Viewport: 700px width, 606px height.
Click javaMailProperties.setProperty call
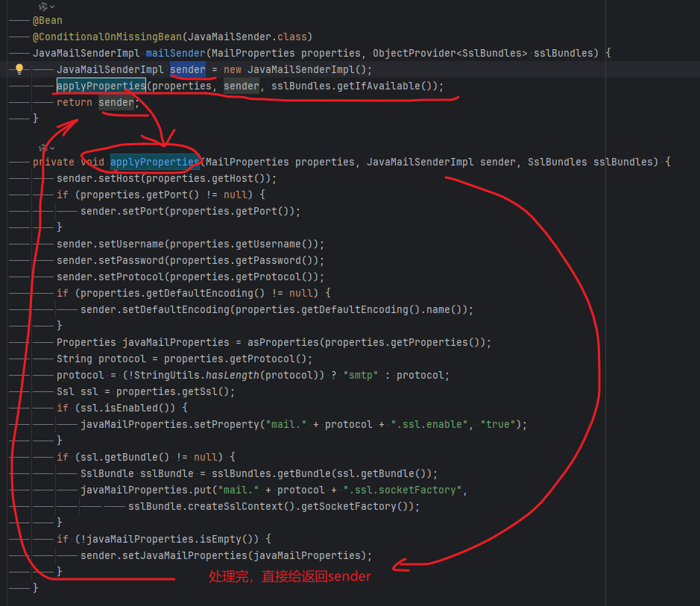point(303,424)
